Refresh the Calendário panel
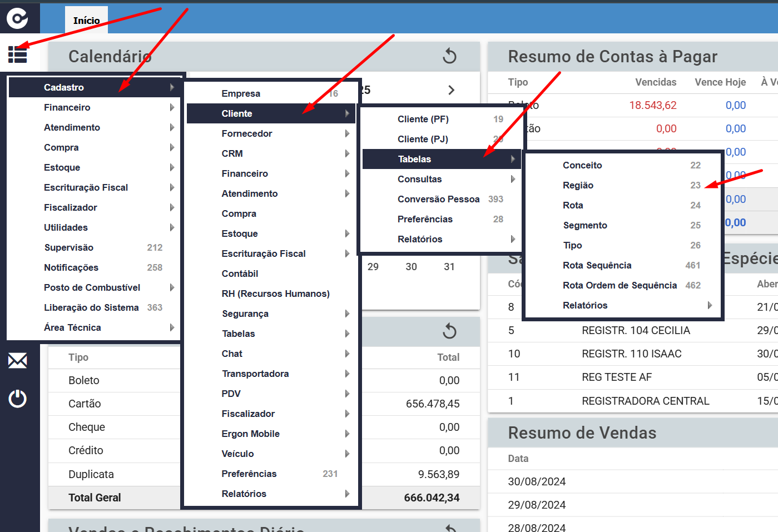The image size is (778, 532). click(449, 56)
